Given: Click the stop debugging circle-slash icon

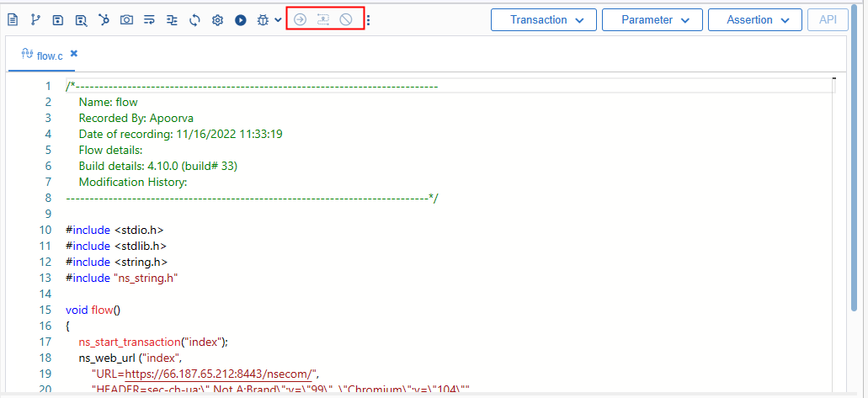Looking at the screenshot, I should tap(346, 20).
